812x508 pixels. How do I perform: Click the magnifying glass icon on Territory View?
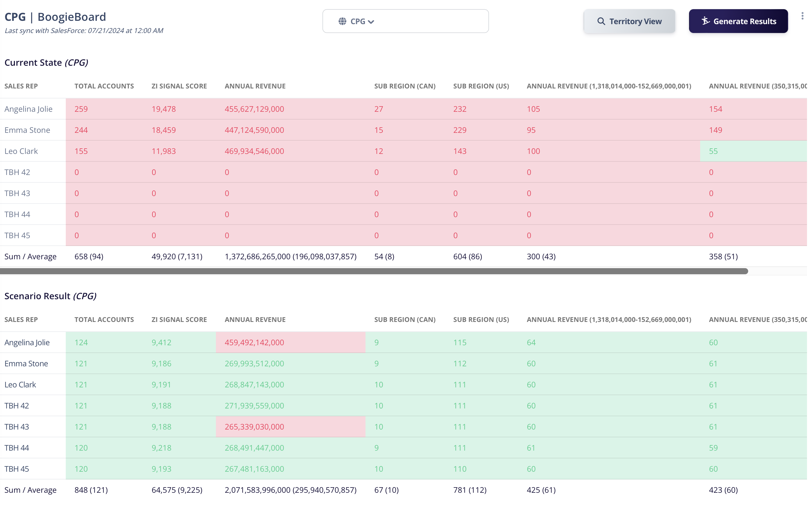coord(602,21)
